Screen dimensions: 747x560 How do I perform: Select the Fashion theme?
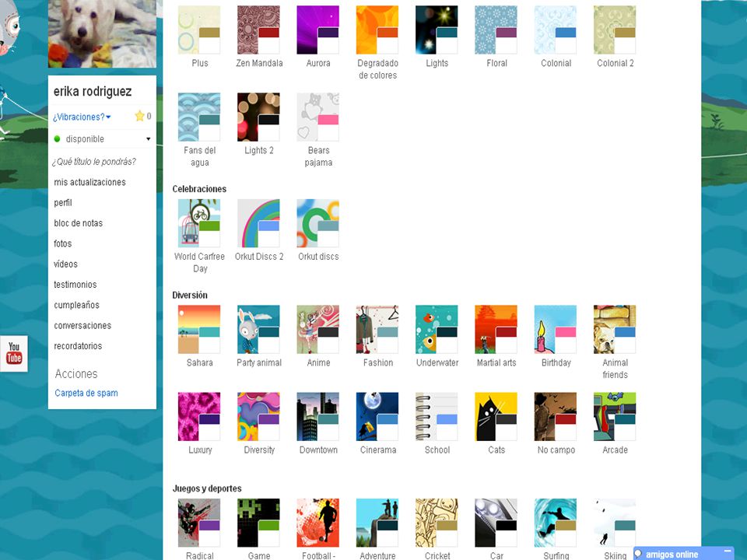click(x=377, y=330)
